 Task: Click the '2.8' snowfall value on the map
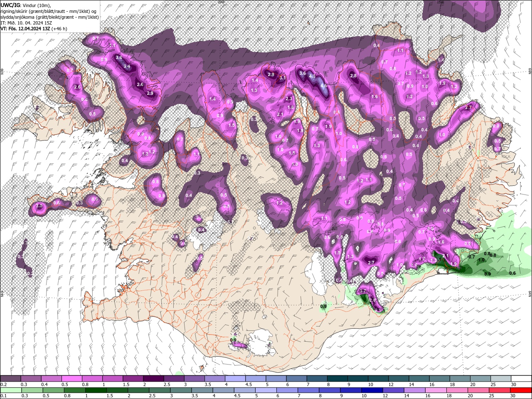click(x=353, y=76)
